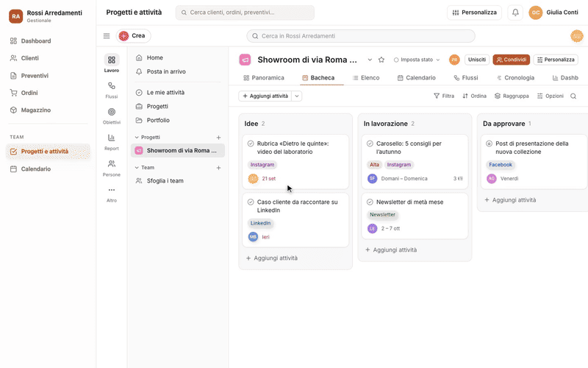Mark Newsletter di metà mese task complete

point(370,202)
